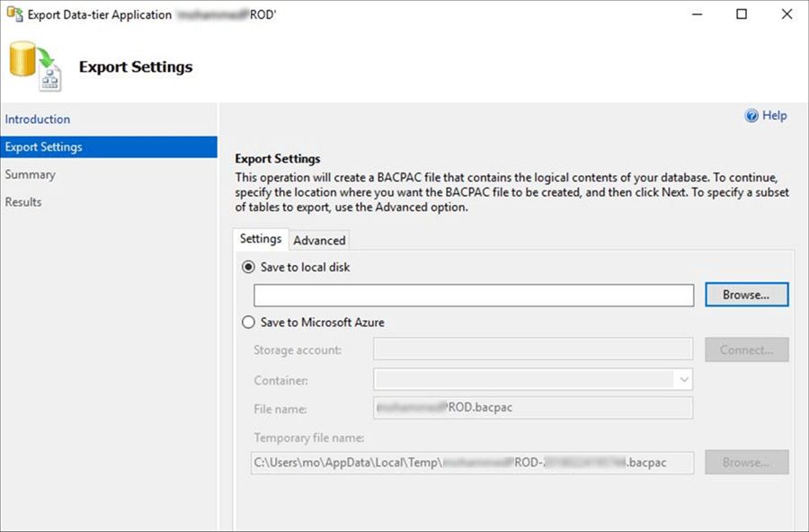The image size is (809, 532).
Task: Click the Storage account field
Action: (533, 350)
